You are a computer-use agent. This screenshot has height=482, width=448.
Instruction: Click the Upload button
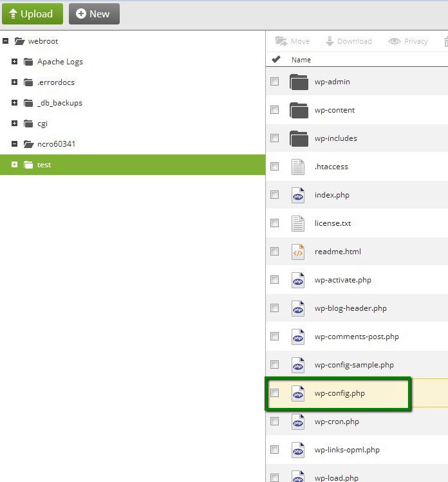tap(32, 14)
